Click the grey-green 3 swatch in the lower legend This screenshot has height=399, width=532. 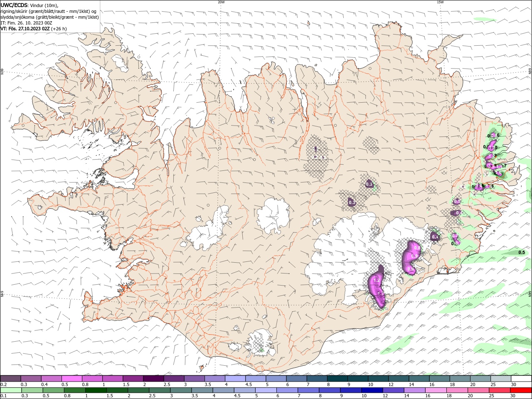(180, 390)
